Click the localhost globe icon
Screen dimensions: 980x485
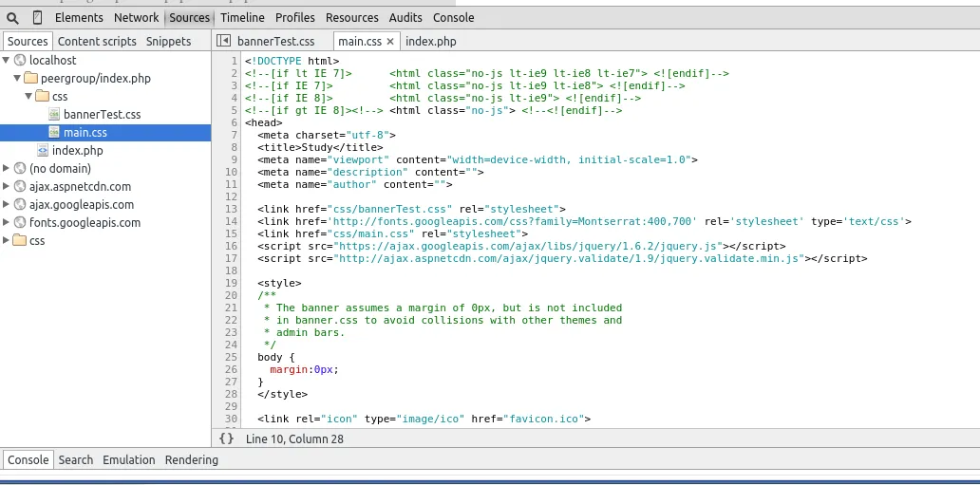[x=20, y=60]
